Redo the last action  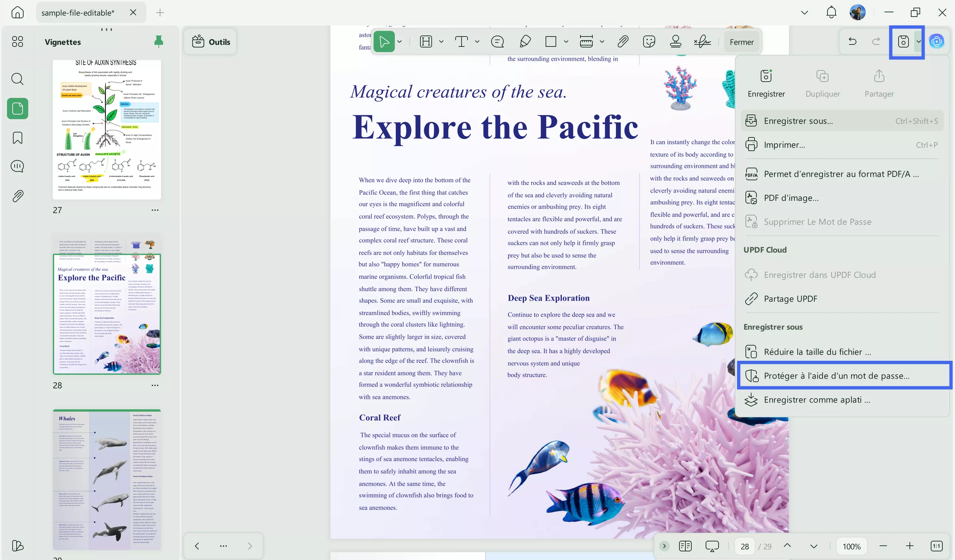[876, 41]
